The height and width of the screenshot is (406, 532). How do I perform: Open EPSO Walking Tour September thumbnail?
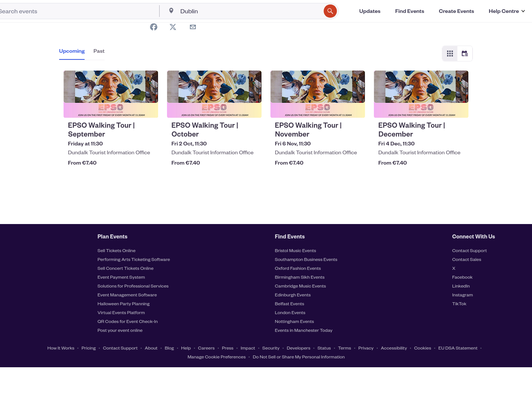[x=111, y=94]
